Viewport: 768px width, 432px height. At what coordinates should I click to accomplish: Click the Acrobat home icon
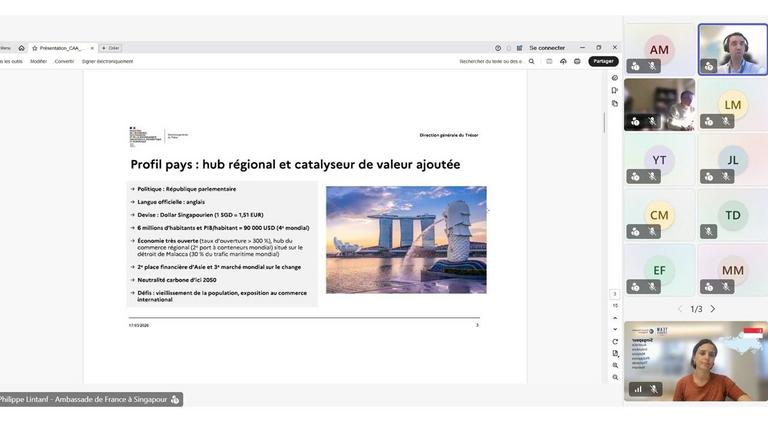point(21,48)
